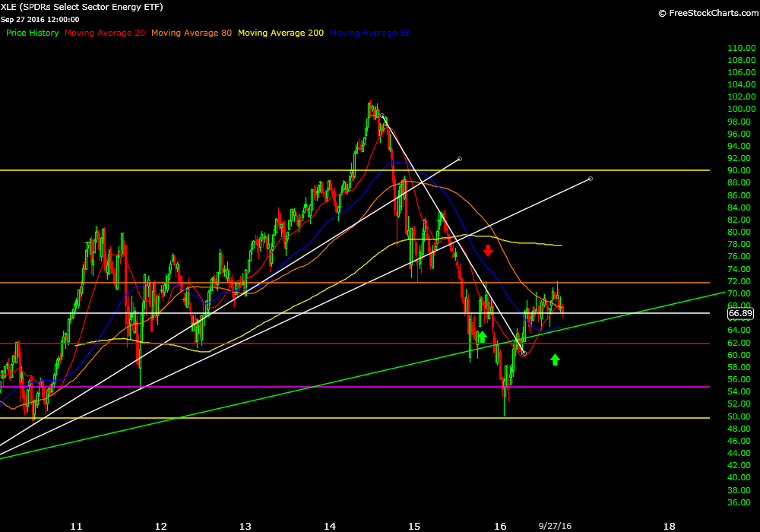Select the downtrend line start handle near 99.00
This screenshot has height=532, width=760.
(384, 117)
